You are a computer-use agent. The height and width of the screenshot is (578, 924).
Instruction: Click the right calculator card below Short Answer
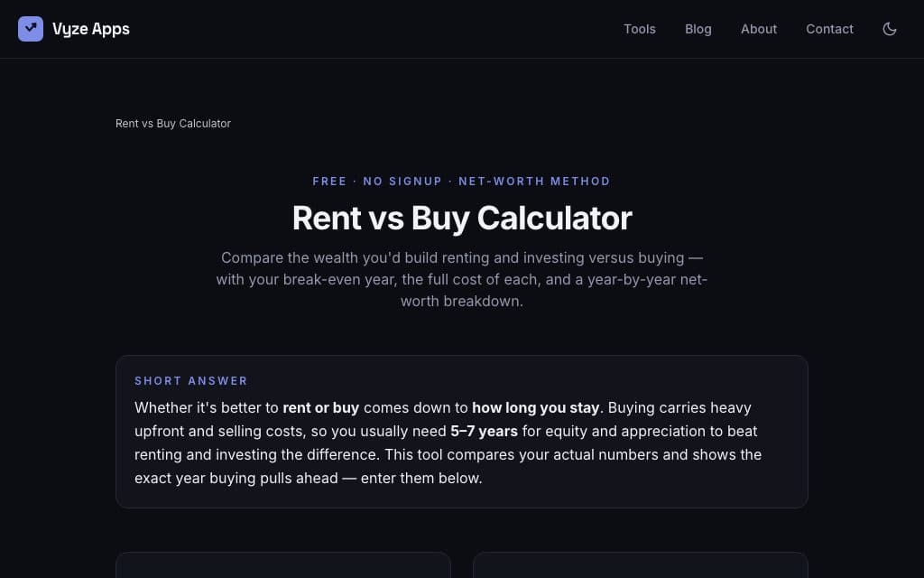[641, 565]
